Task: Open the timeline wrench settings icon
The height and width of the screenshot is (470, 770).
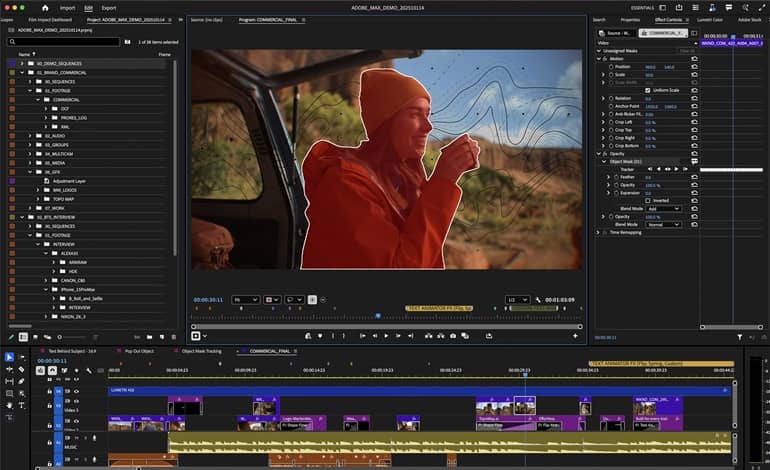Action: coord(88,371)
